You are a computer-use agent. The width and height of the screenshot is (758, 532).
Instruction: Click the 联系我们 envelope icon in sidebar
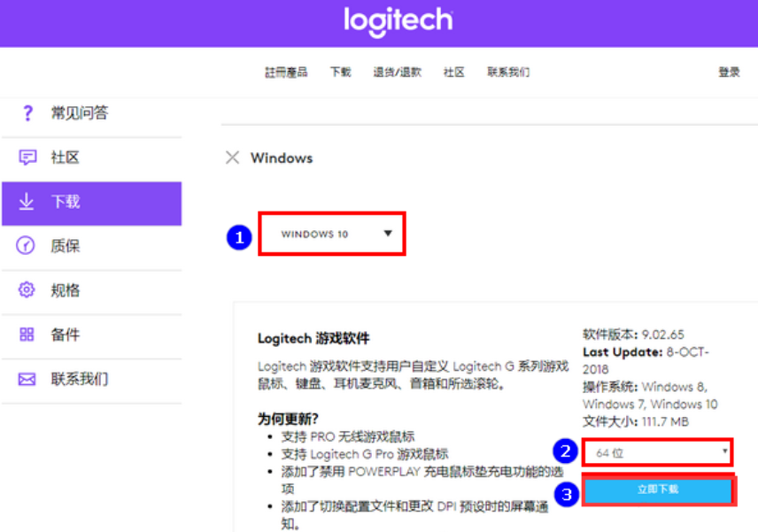[27, 379]
